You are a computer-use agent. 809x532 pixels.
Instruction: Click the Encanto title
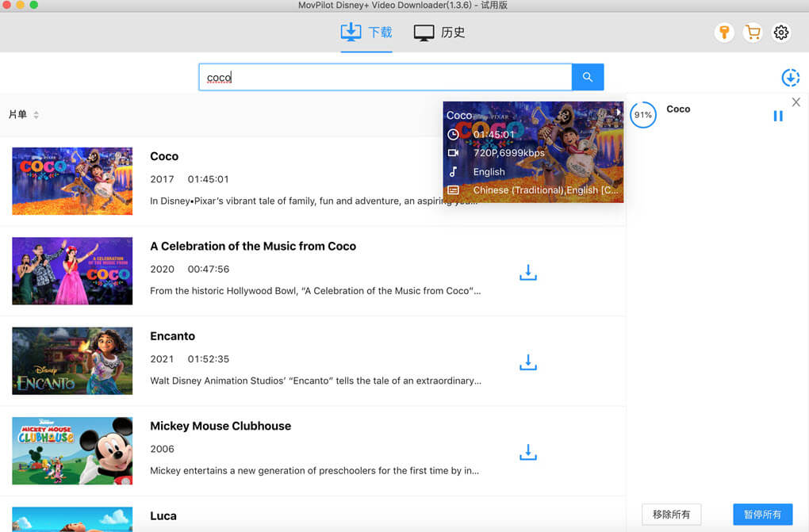click(x=172, y=336)
